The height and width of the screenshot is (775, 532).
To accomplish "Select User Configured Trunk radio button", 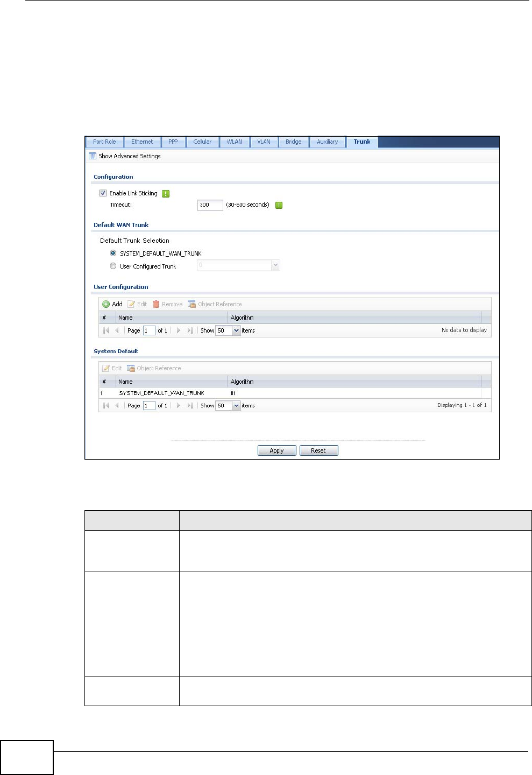I will click(113, 266).
